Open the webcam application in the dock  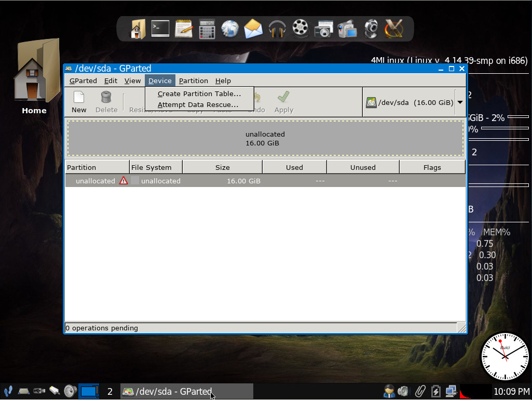click(x=370, y=29)
